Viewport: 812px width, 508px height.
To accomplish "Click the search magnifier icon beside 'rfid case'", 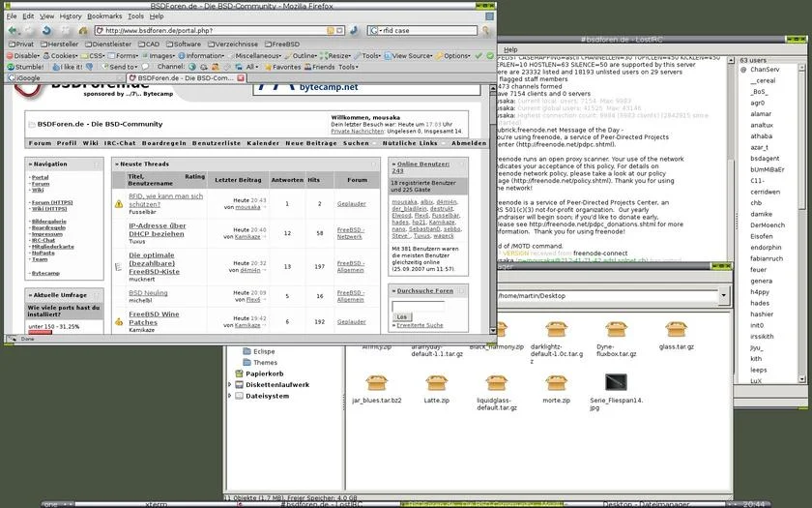I will click(485, 31).
